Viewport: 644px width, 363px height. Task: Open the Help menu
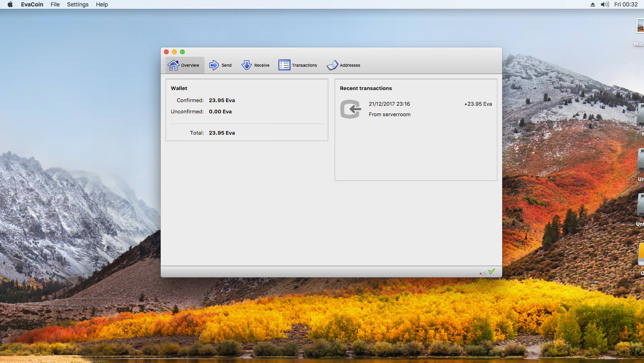(102, 4)
